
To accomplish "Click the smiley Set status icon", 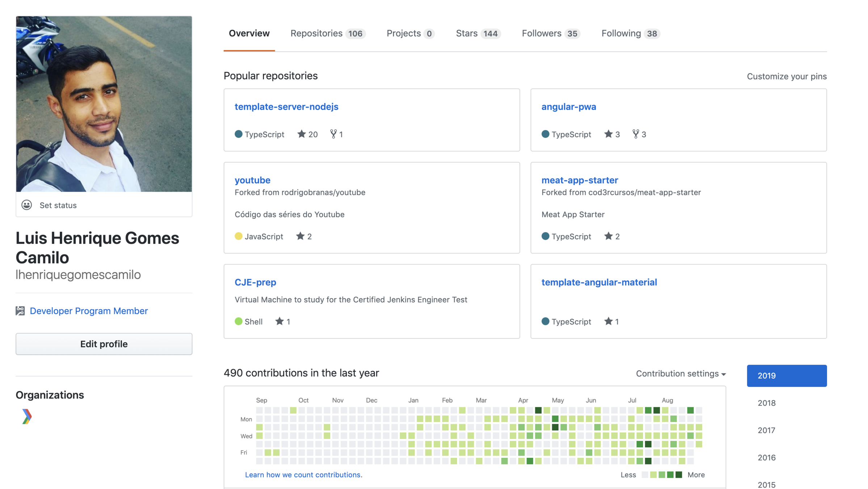I will [x=26, y=205].
